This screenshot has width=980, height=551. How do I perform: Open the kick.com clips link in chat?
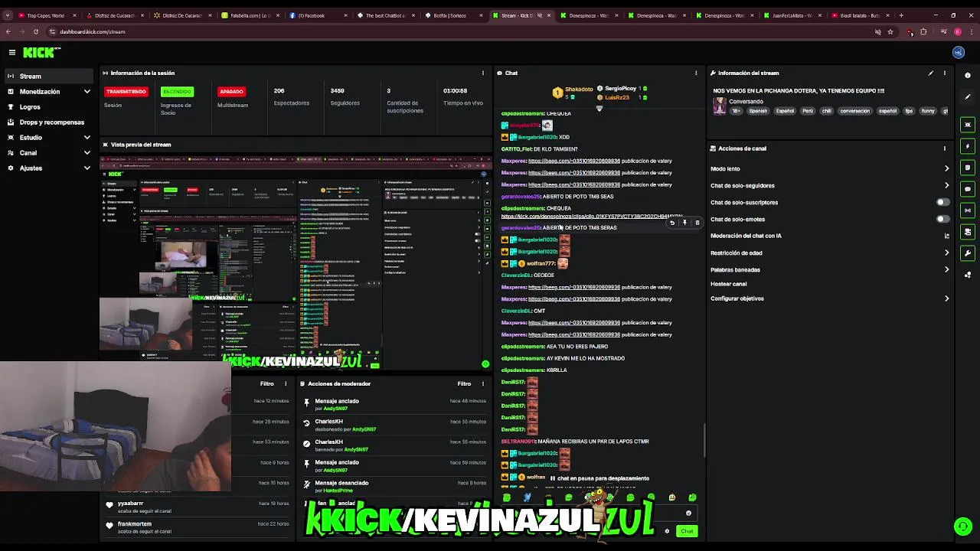coord(591,217)
